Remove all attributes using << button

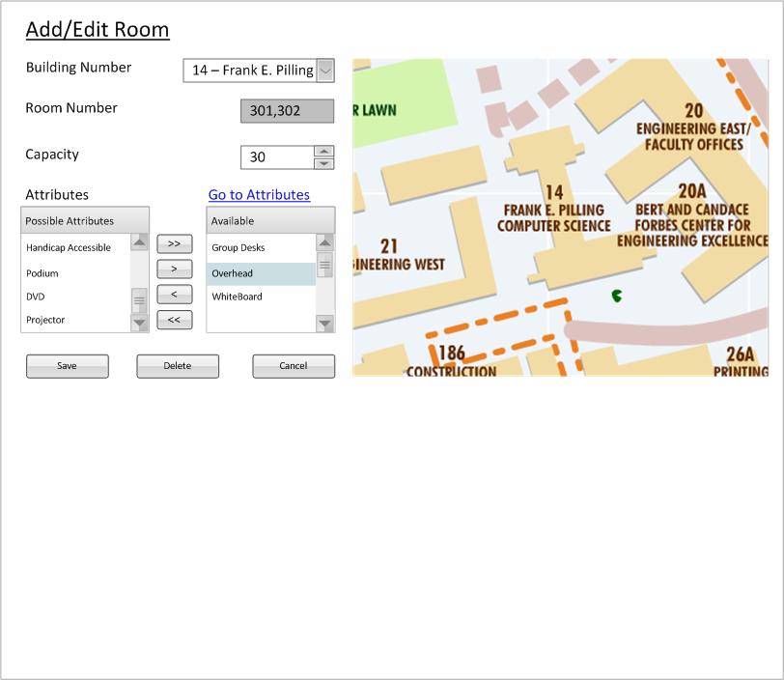pyautogui.click(x=174, y=320)
